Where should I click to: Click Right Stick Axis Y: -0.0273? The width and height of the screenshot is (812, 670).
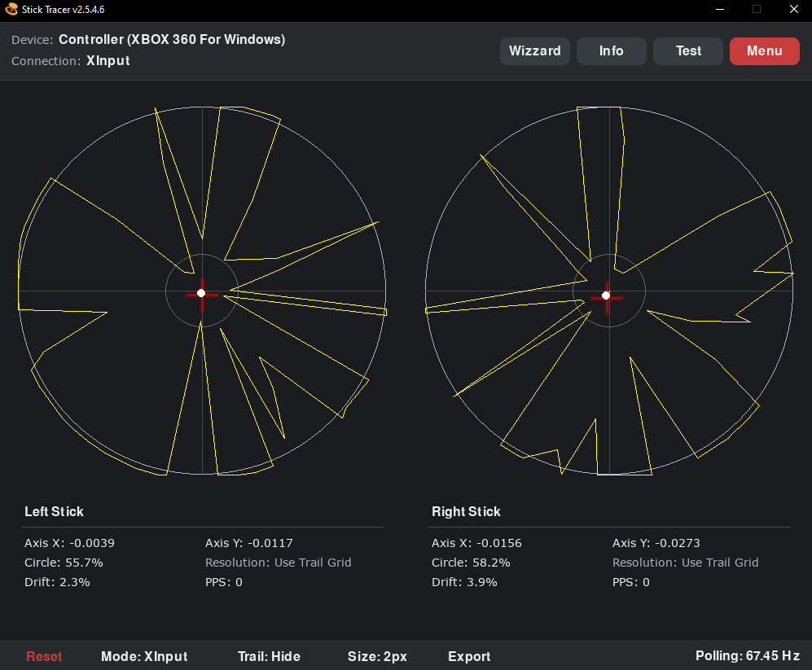pyautogui.click(x=656, y=543)
